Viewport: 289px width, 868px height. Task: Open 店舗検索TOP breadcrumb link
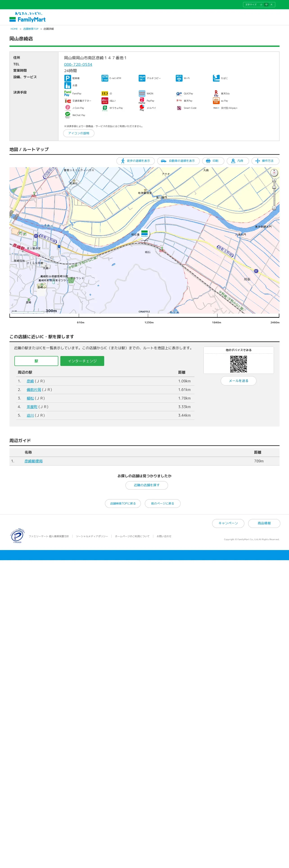(x=31, y=29)
